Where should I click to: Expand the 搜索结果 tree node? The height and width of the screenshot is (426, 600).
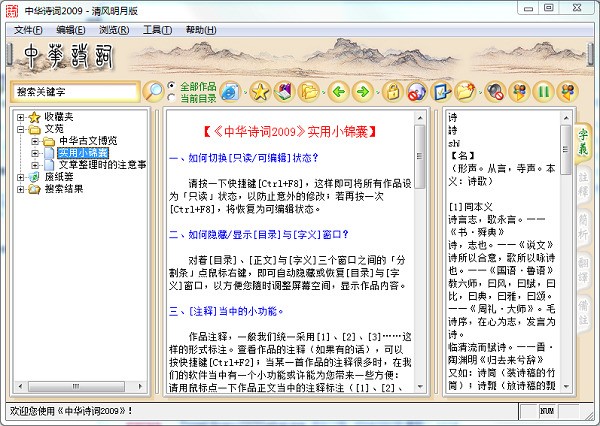pyautogui.click(x=21, y=189)
